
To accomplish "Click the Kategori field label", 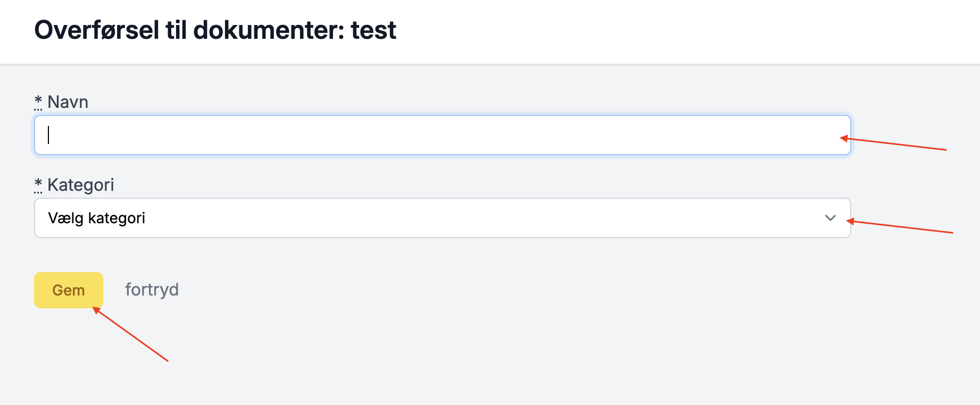I will click(x=80, y=184).
